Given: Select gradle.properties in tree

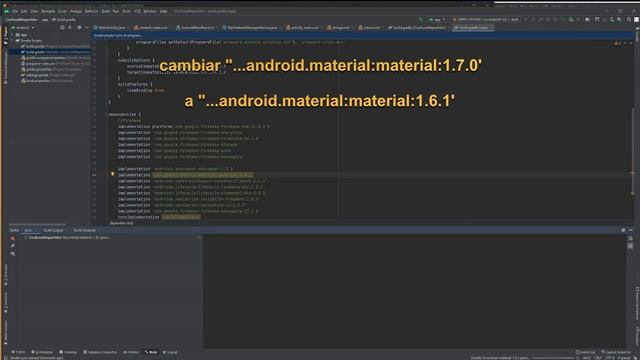Looking at the screenshot, I should [51, 69].
